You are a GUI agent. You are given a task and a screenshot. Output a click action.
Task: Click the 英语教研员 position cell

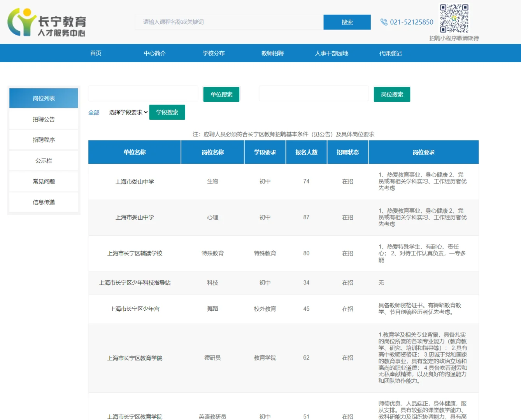pos(212,416)
